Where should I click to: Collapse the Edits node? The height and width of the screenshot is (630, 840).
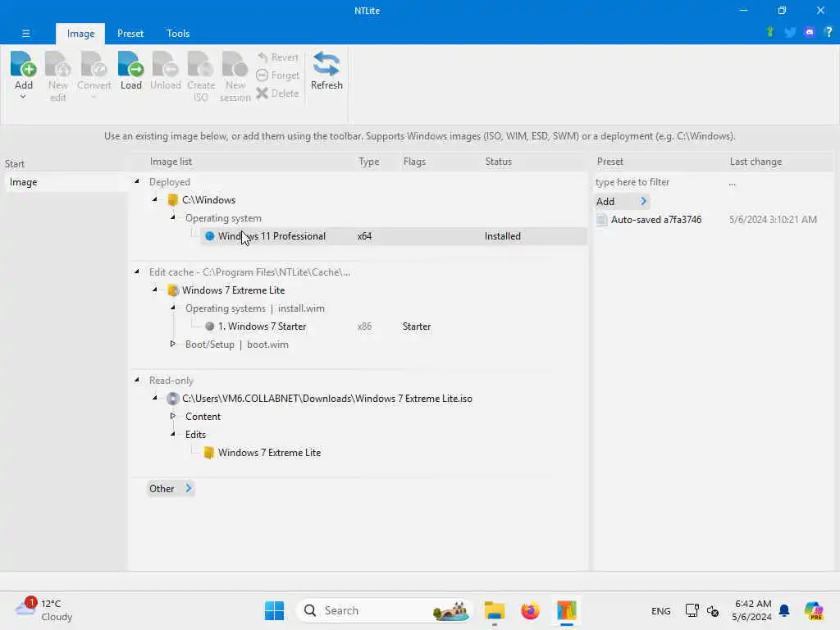tap(173, 434)
